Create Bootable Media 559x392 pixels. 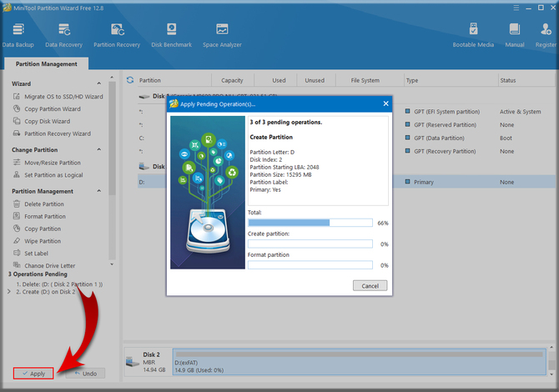[x=473, y=35]
